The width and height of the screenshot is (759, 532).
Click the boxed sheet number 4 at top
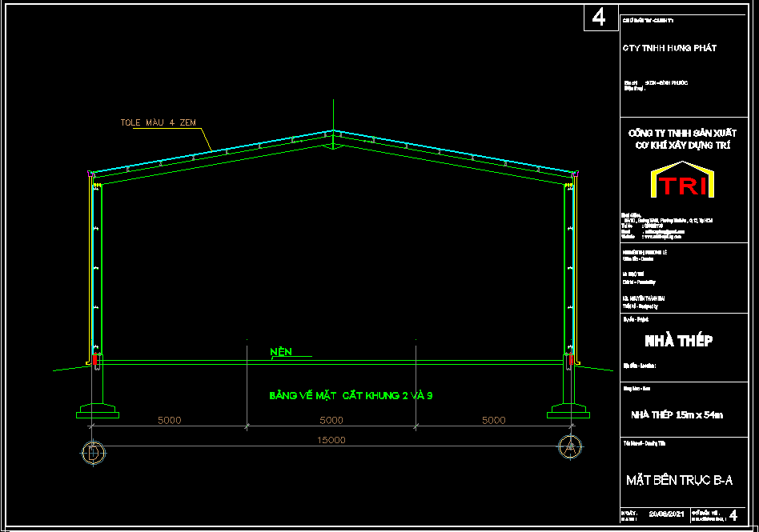coord(600,18)
